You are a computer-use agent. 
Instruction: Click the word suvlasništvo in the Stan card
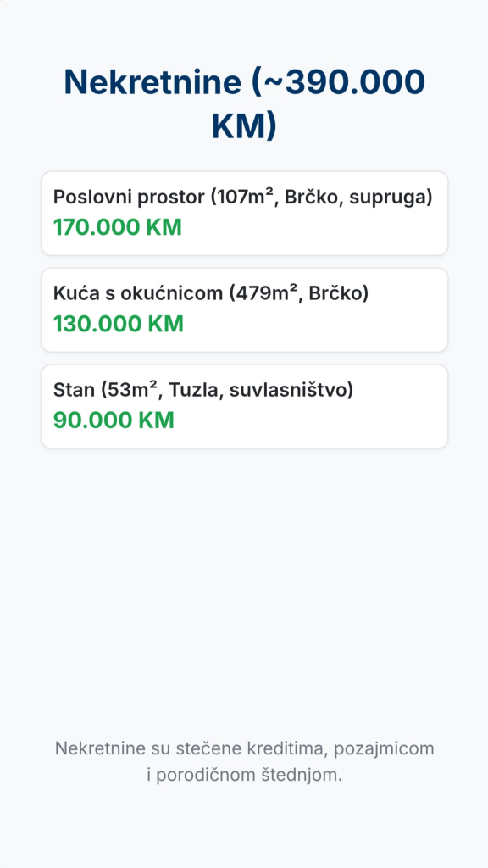[x=288, y=390]
